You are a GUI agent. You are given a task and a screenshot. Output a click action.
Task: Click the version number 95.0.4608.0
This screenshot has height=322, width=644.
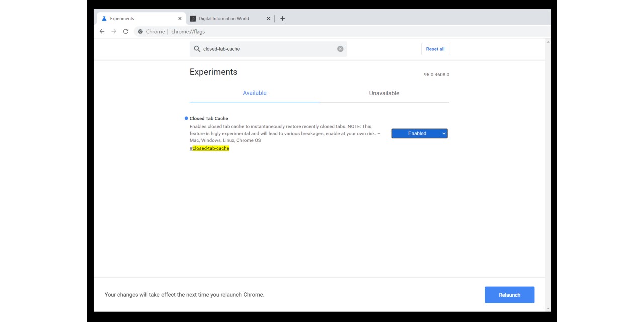point(436,75)
